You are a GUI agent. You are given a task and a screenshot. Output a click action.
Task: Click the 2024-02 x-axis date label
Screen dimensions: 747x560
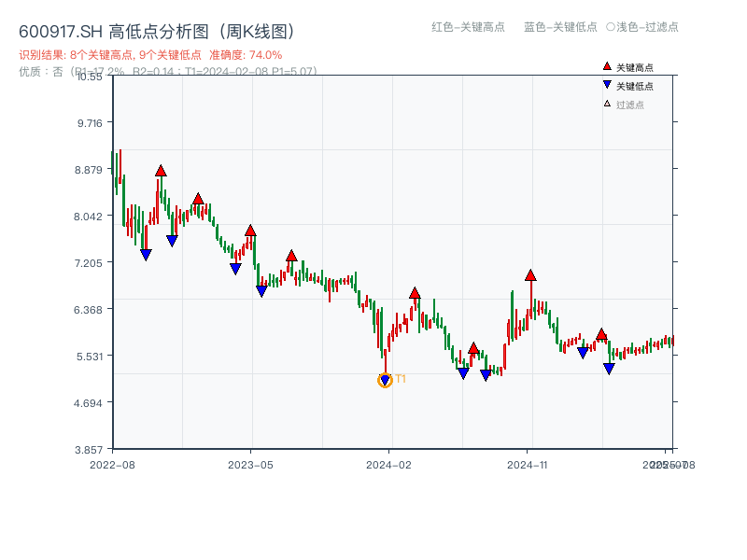[388, 464]
